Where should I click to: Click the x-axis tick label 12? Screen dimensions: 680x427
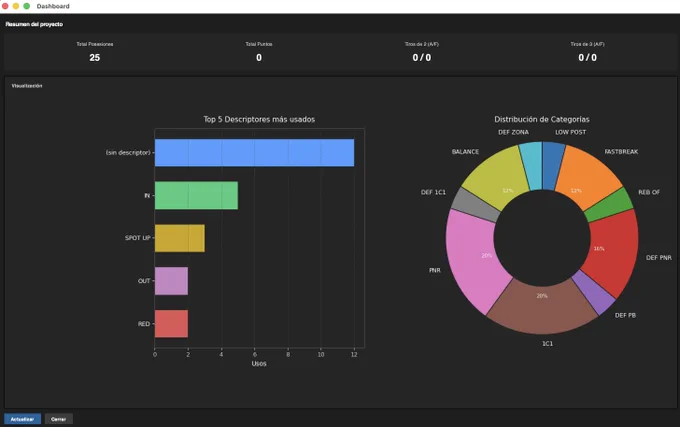click(x=354, y=354)
